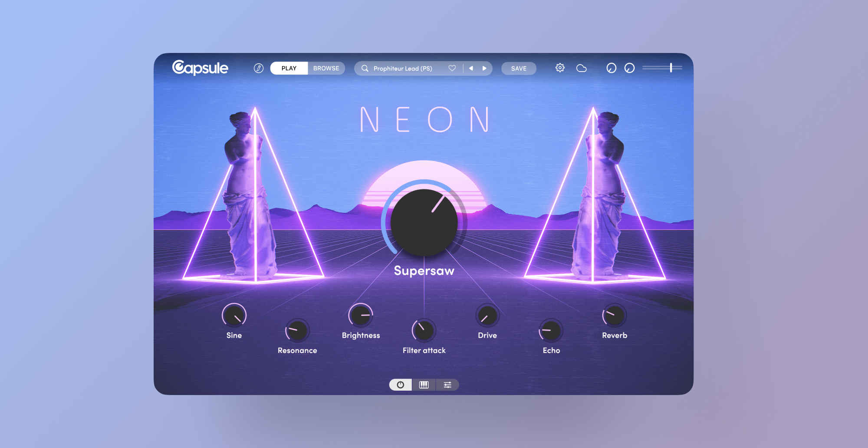Go to the previous preset with the left arrow
Image resolution: width=868 pixels, height=448 pixels.
[x=471, y=68]
